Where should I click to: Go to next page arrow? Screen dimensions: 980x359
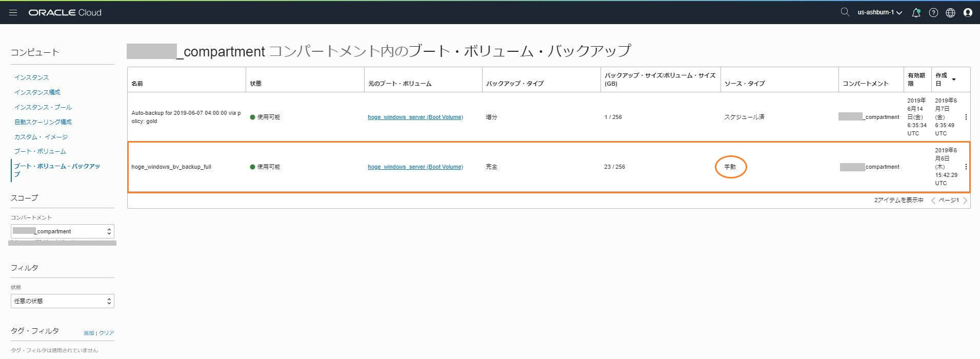click(x=965, y=201)
